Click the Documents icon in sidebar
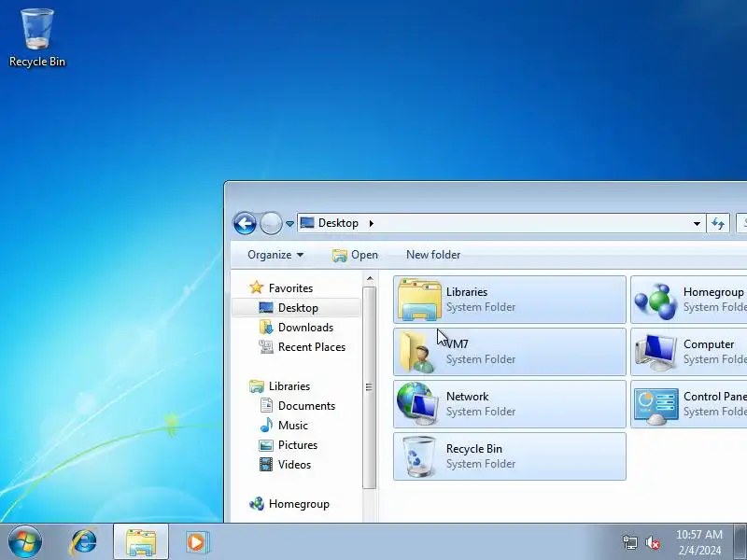The height and width of the screenshot is (560, 747). coord(266,406)
